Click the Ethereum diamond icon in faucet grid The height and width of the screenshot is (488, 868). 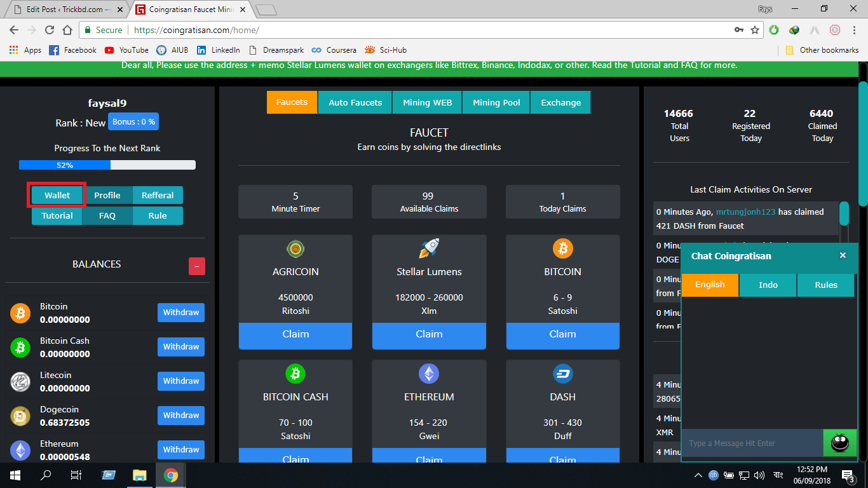tap(429, 374)
